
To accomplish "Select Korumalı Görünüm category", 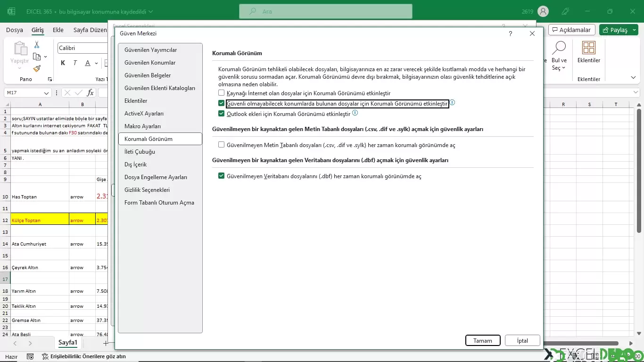I will point(160,139).
